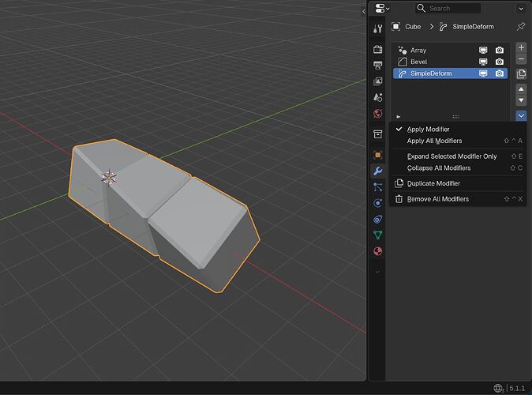Select the SimpleDeform modifier row
This screenshot has height=395, width=532.
click(450, 73)
